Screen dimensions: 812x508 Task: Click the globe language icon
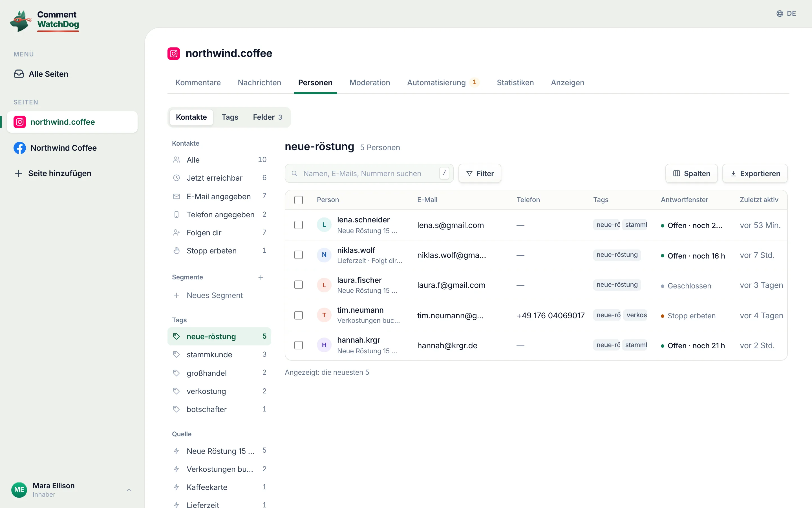(780, 14)
